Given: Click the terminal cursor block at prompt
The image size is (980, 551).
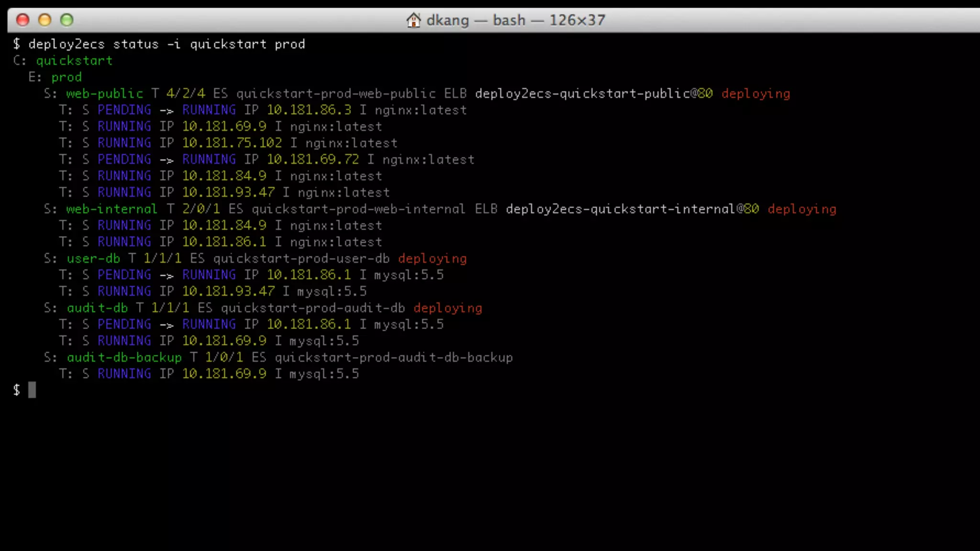Looking at the screenshot, I should point(32,390).
